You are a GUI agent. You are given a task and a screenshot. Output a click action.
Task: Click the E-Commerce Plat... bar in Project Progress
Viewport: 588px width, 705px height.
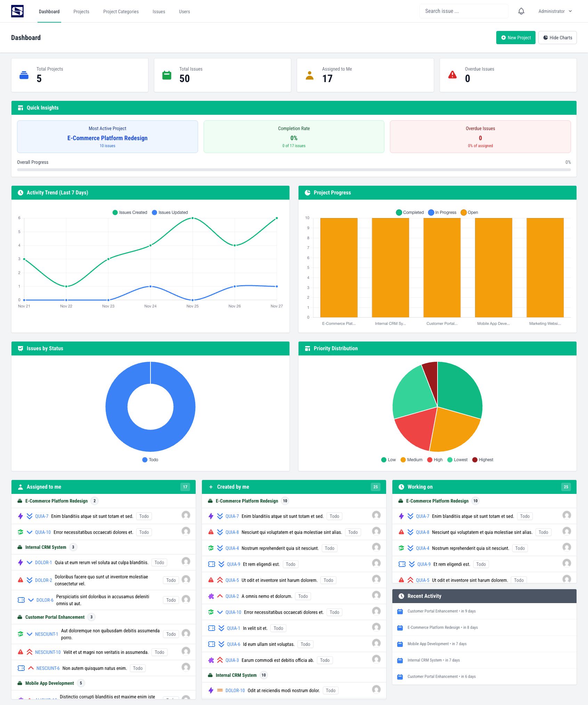[x=339, y=267]
